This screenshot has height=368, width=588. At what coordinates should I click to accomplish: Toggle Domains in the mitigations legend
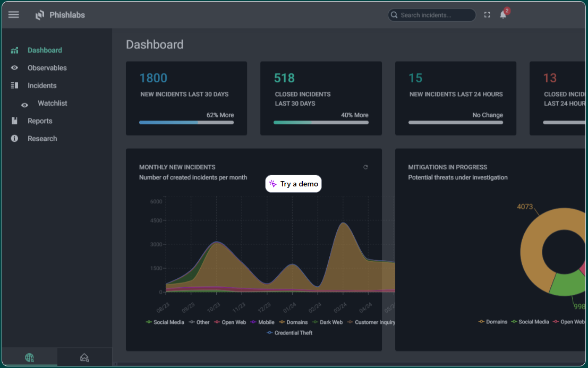tap(493, 321)
